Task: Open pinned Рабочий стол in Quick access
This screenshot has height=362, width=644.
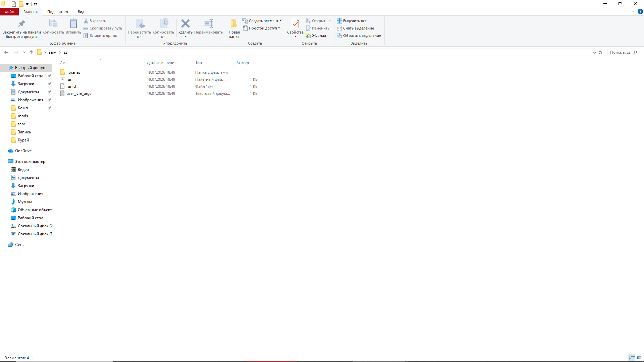Action: [30, 76]
